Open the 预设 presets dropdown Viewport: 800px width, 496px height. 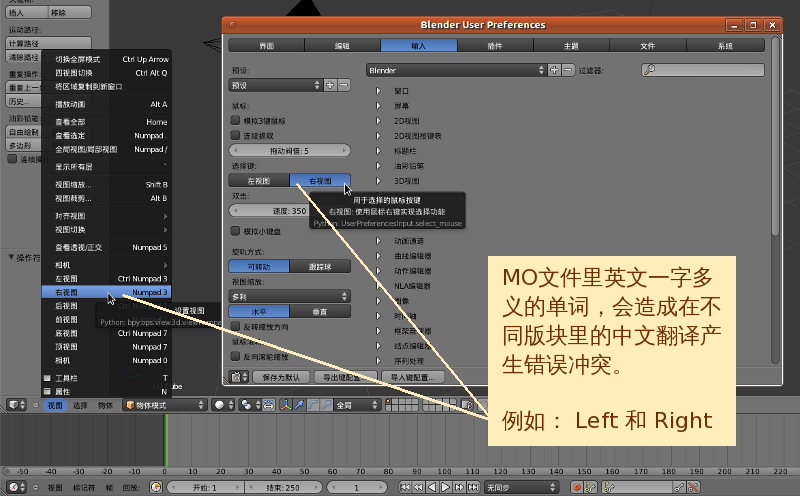276,85
